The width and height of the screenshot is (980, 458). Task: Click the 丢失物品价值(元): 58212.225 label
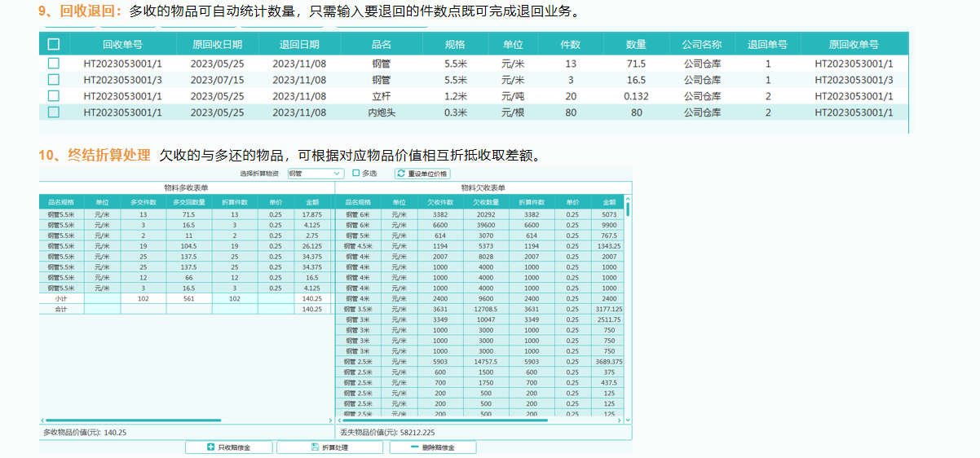tap(387, 434)
